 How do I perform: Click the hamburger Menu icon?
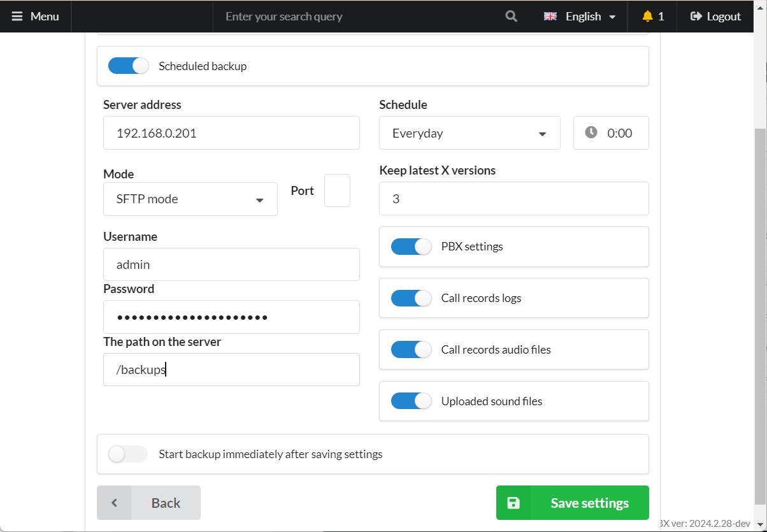tap(17, 17)
